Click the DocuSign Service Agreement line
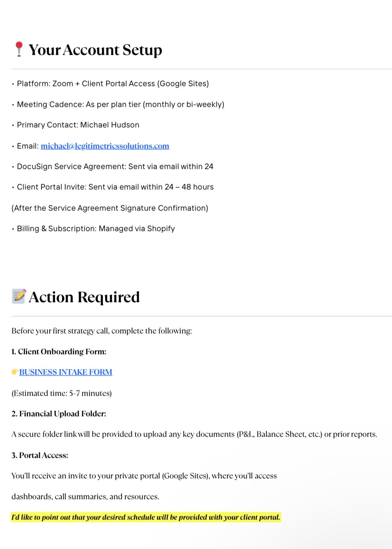 (115, 166)
